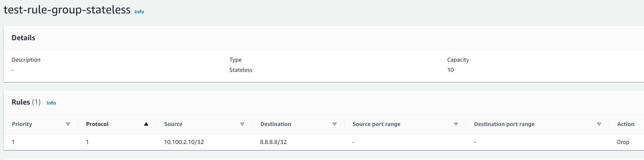Screen dimensions: 644x160
Task: Sort rules by Source port range header
Action: 376,124
